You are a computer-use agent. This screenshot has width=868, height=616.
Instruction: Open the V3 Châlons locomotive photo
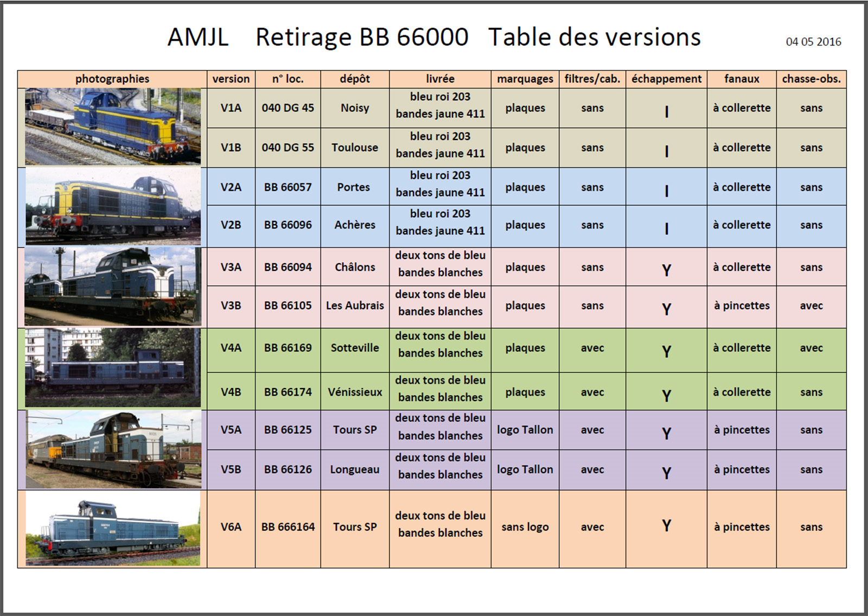point(113,287)
